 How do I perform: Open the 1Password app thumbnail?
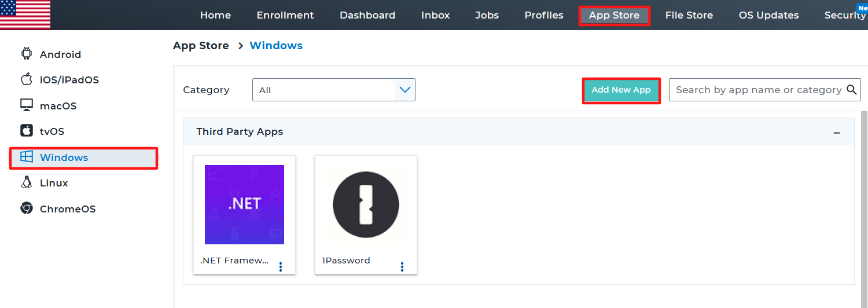[366, 205]
